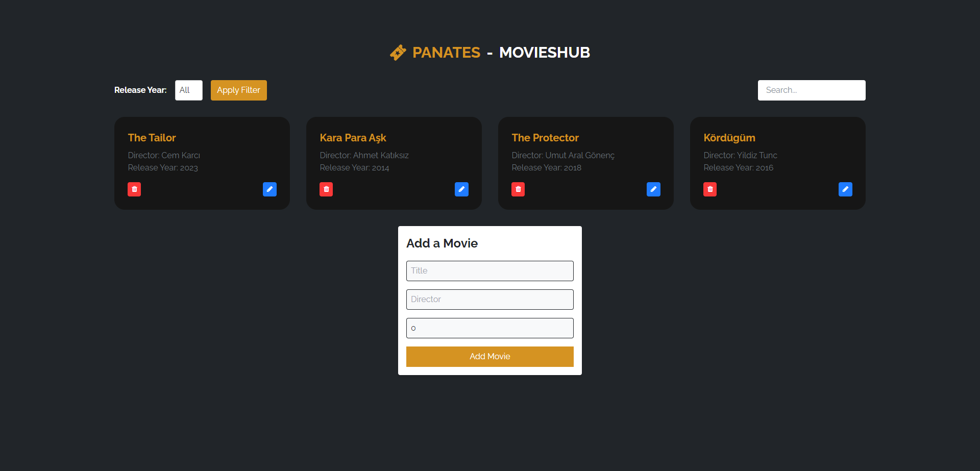Viewport: 980px width, 471px height.
Task: Click Director: Umut Aral Gönenç text
Action: tap(563, 155)
